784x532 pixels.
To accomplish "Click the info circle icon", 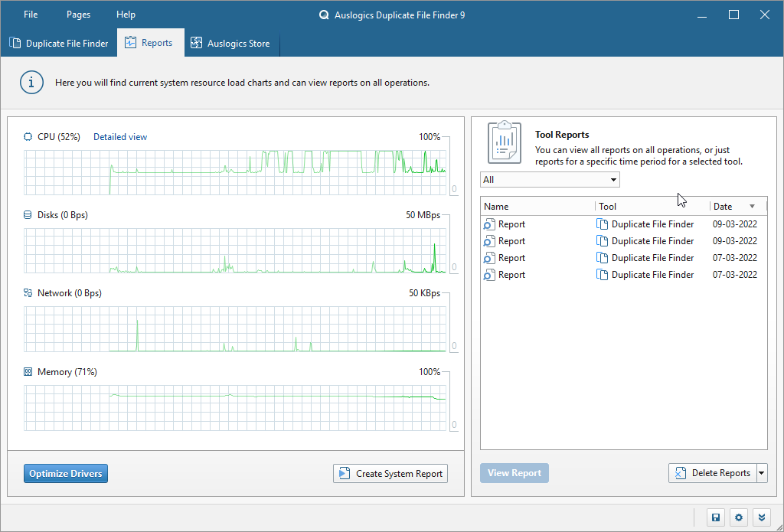I will pos(31,82).
